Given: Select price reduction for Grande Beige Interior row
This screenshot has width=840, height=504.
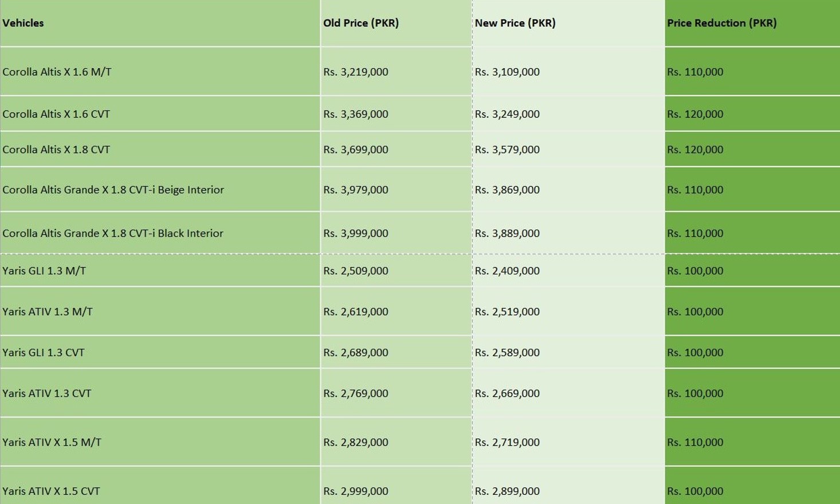Looking at the screenshot, I should pyautogui.click(x=752, y=190).
